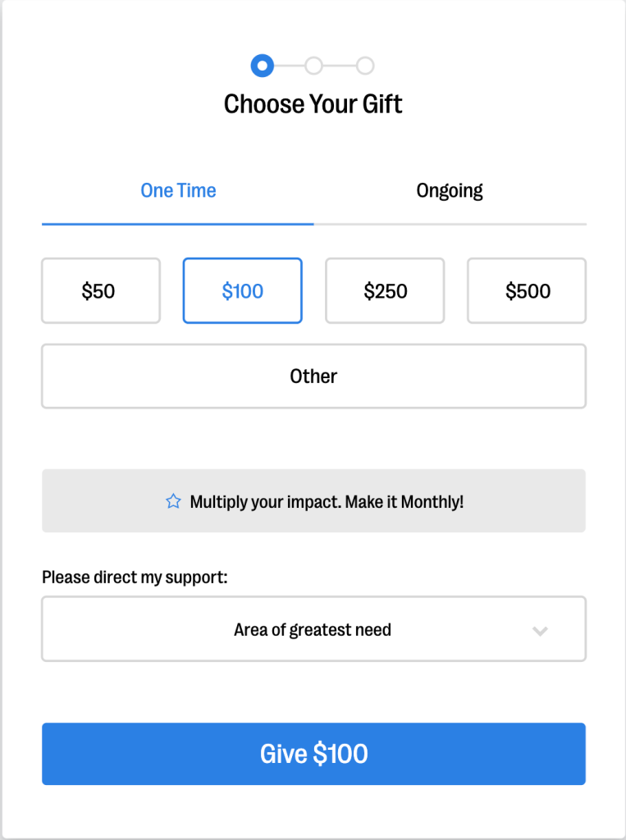Switch to the Ongoing tab
This screenshot has width=626, height=840.
(450, 191)
